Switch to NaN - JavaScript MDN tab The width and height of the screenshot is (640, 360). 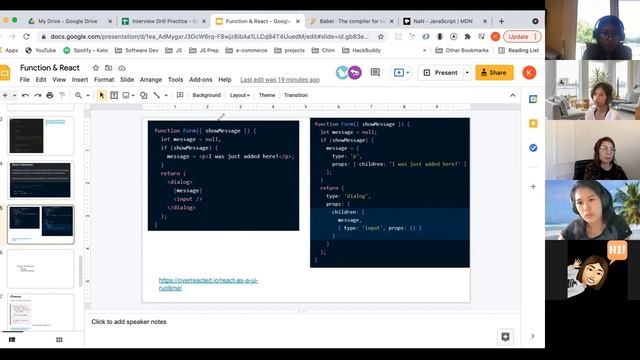tap(443, 21)
